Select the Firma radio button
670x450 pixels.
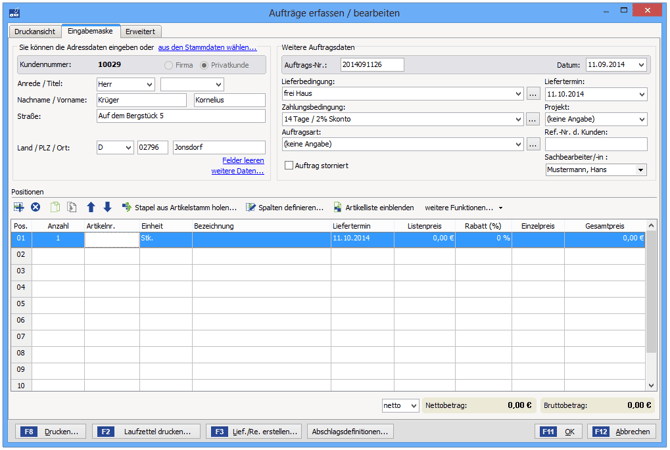point(169,65)
